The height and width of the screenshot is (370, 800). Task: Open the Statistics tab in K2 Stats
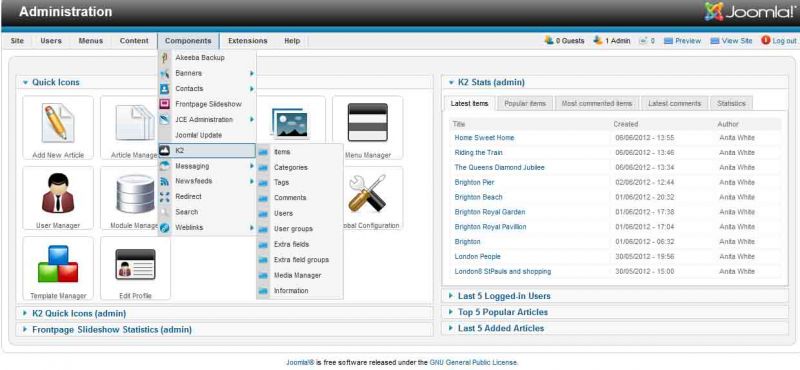pyautogui.click(x=731, y=104)
